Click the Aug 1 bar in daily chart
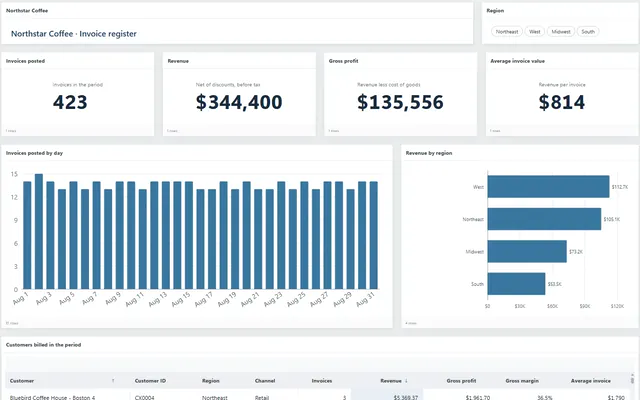The image size is (640, 400). click(27, 236)
